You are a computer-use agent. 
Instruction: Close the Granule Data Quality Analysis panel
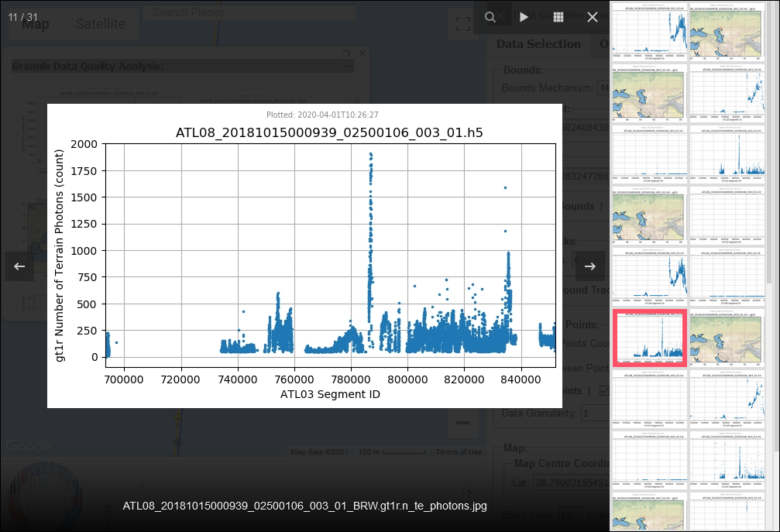point(363,53)
